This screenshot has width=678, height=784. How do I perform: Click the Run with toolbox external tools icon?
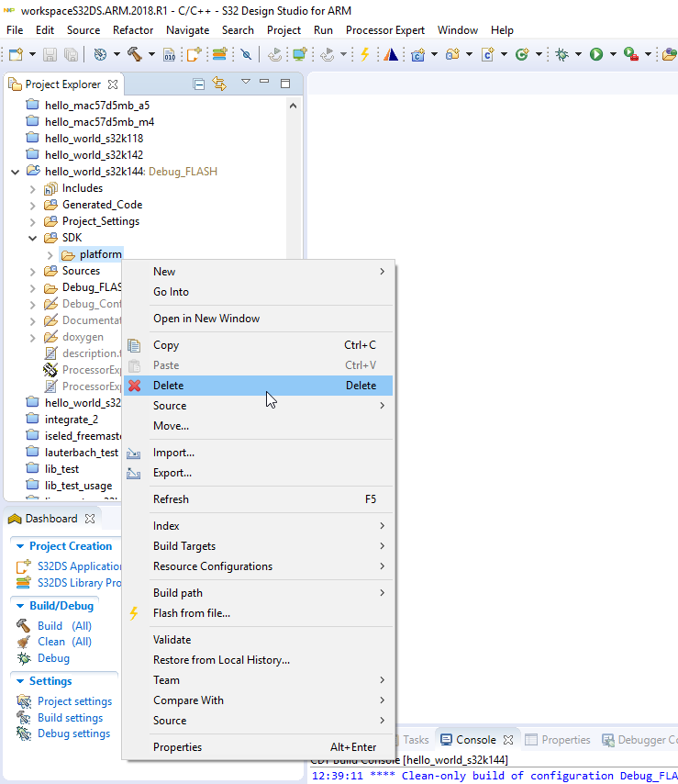[631, 54]
